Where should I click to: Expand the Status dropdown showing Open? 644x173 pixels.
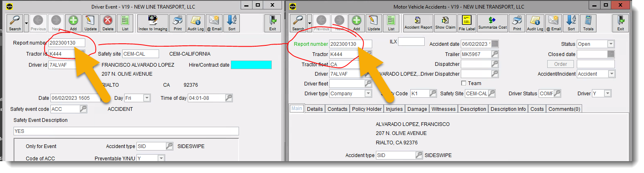point(611,44)
